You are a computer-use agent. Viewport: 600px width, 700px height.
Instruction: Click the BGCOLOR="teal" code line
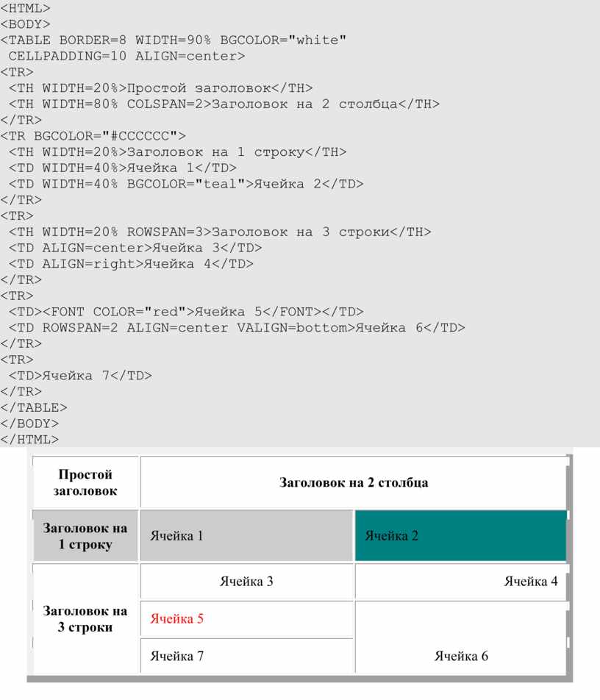[186, 184]
